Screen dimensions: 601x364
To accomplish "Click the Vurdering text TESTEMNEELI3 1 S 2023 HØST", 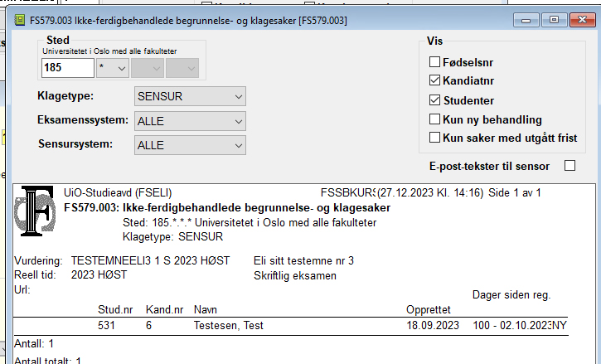I will [x=150, y=261].
